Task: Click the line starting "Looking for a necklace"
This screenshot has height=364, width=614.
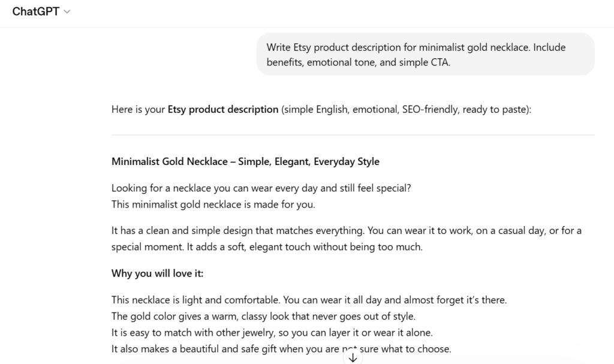Action: (261, 188)
